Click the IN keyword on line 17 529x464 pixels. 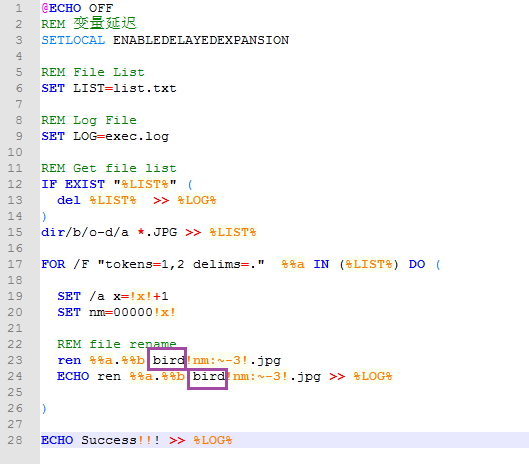point(321,264)
